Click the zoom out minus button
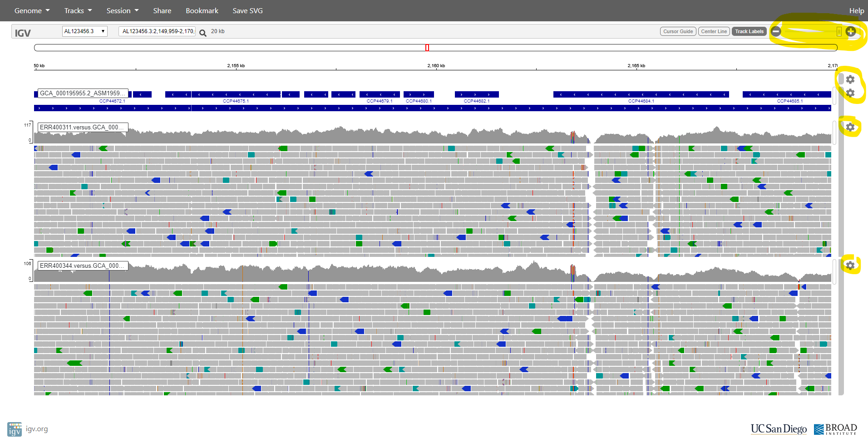Screen dimensions: 868x438 pos(776,31)
